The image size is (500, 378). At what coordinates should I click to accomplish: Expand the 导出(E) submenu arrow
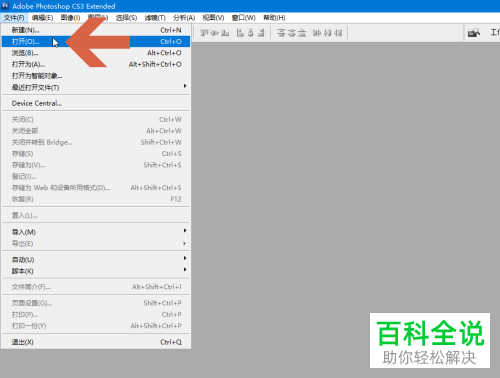(x=185, y=243)
